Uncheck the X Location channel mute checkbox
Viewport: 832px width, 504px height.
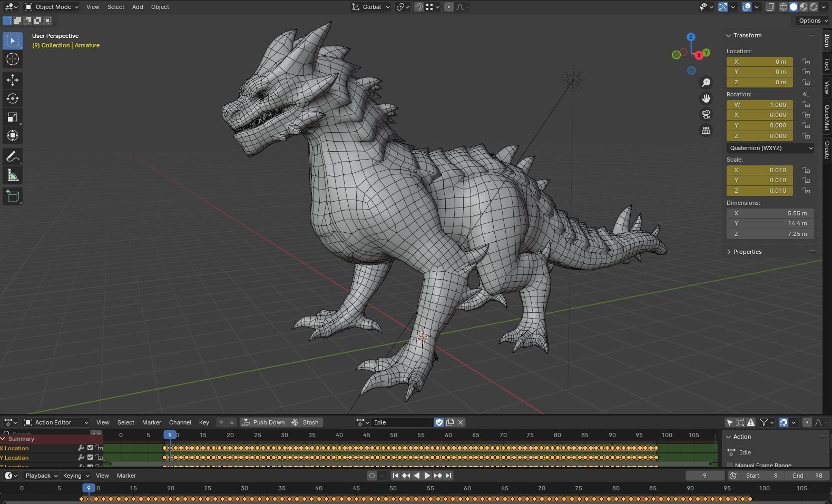click(90, 448)
